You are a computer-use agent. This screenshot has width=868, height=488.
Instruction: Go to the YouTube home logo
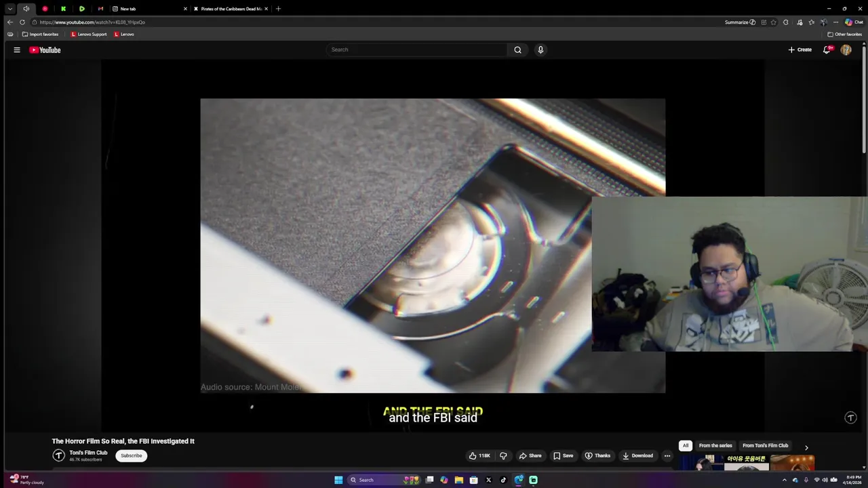click(x=45, y=49)
